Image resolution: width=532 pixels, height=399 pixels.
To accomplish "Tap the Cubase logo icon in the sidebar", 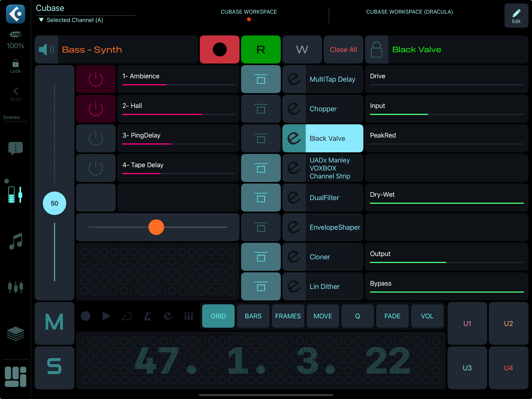I will 15,14.
